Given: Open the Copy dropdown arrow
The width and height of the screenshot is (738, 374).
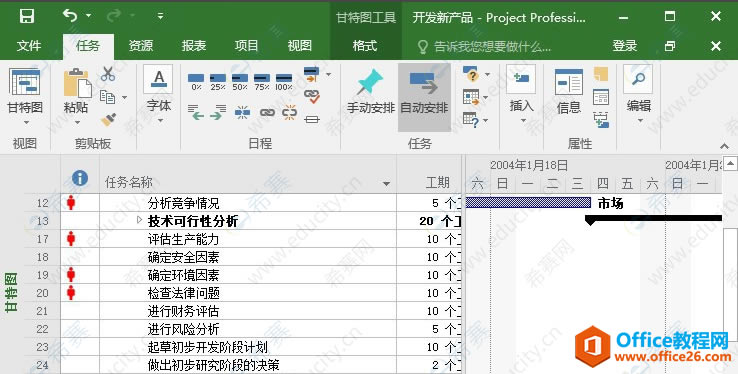Looking at the screenshot, I should point(125,97).
